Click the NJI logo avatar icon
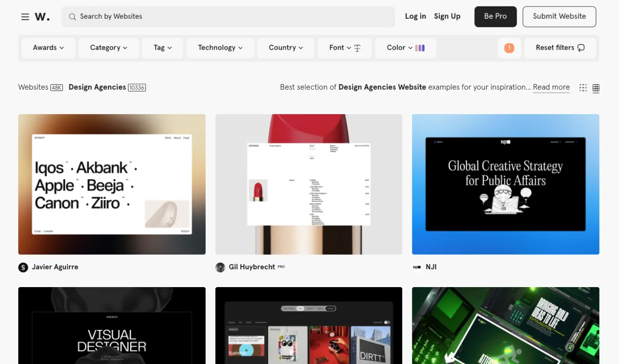The width and height of the screenshot is (619, 364). [417, 268]
